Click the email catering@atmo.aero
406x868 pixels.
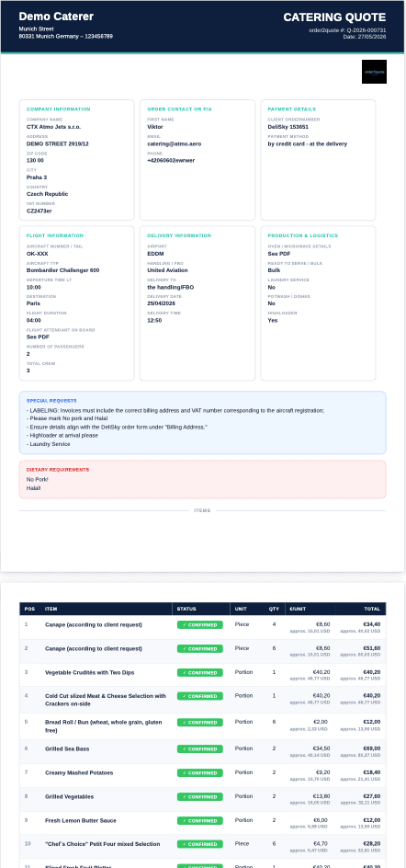pyautogui.click(x=175, y=144)
